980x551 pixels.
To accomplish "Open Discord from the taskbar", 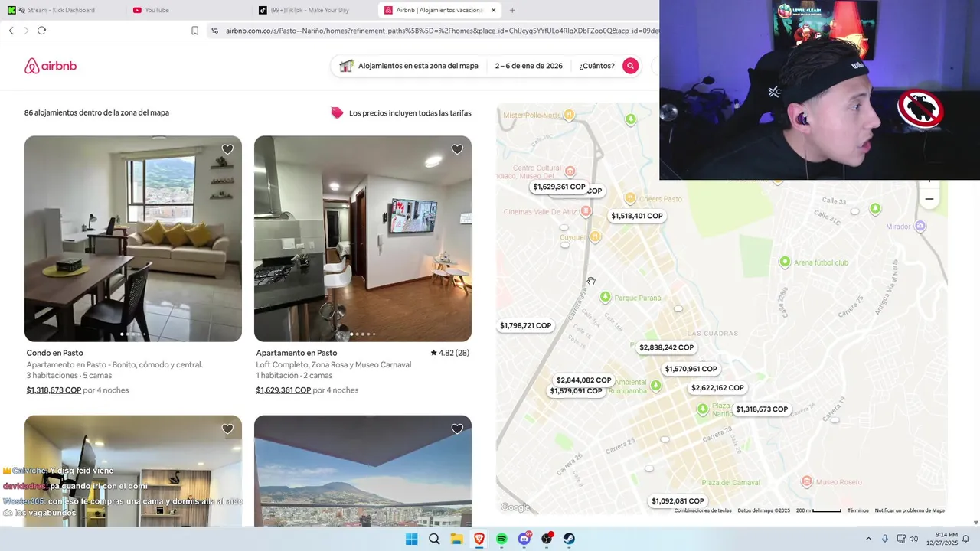I will [x=524, y=539].
